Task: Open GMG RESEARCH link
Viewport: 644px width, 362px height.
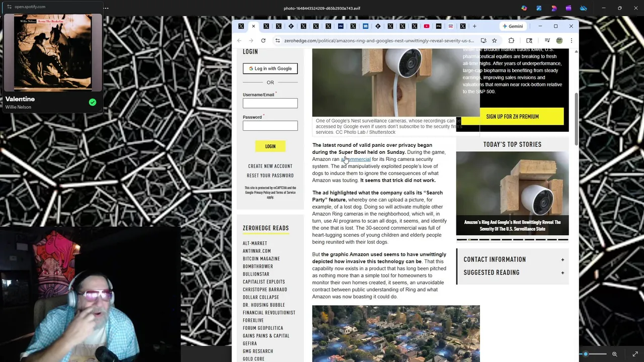Action: 258,351
